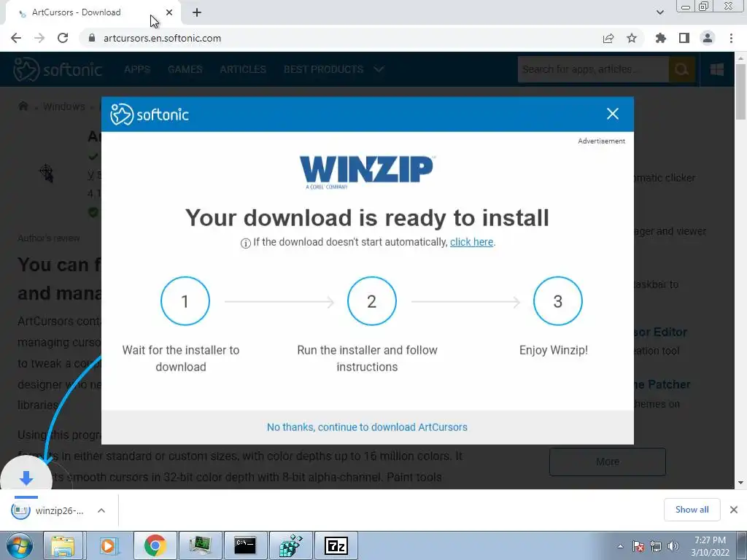Toggle the browser side panel icon

click(x=684, y=38)
